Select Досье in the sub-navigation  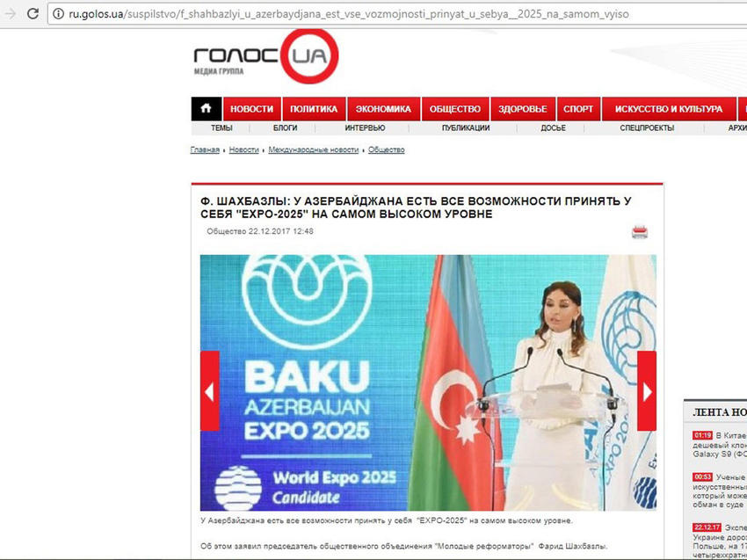pyautogui.click(x=553, y=127)
